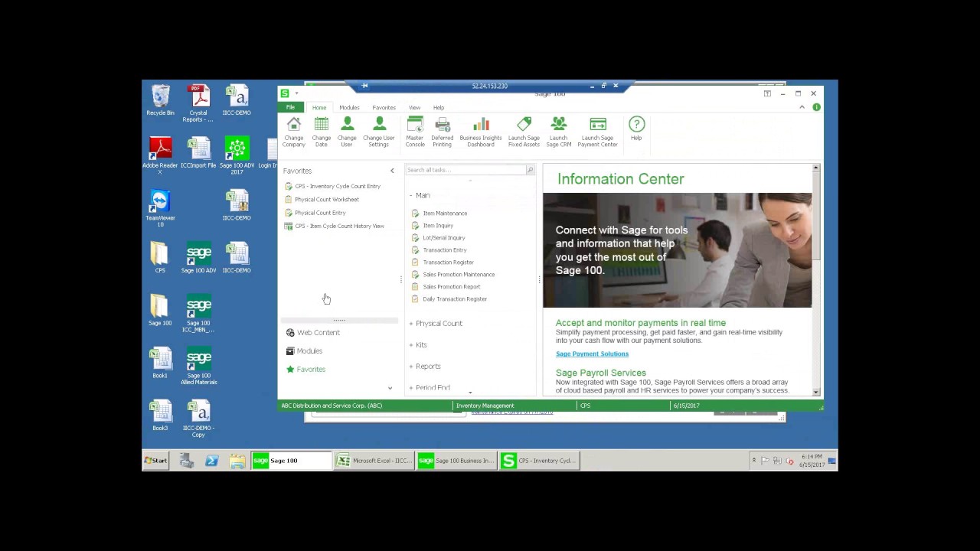Collapse the Favorites pane with chevron
The image size is (980, 551).
point(392,171)
